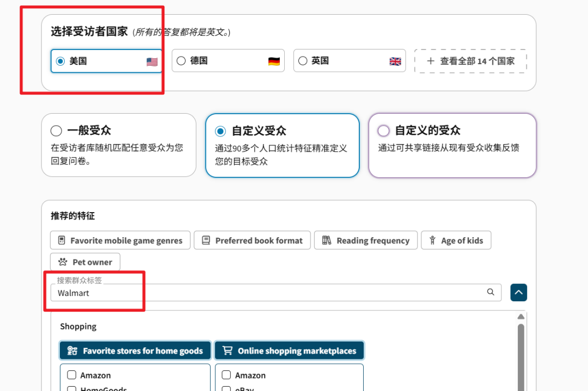
Task: Check Amazon under Online shopping marketplaces
Action: coord(226,375)
